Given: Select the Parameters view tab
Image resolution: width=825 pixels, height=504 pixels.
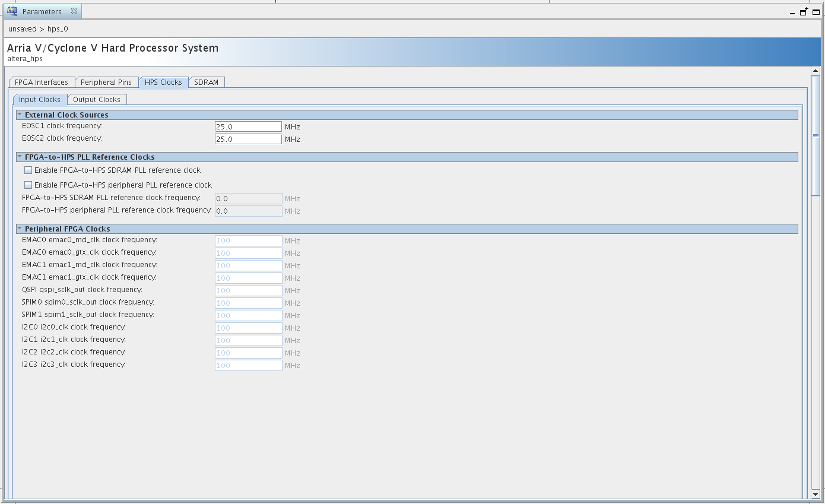Looking at the screenshot, I should tap(42, 11).
